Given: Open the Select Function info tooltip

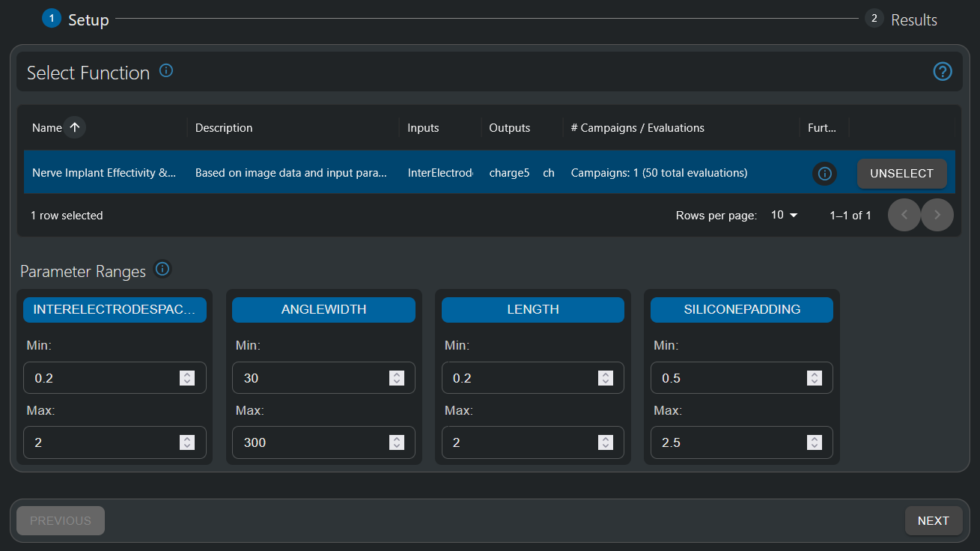Looking at the screenshot, I should tap(165, 70).
